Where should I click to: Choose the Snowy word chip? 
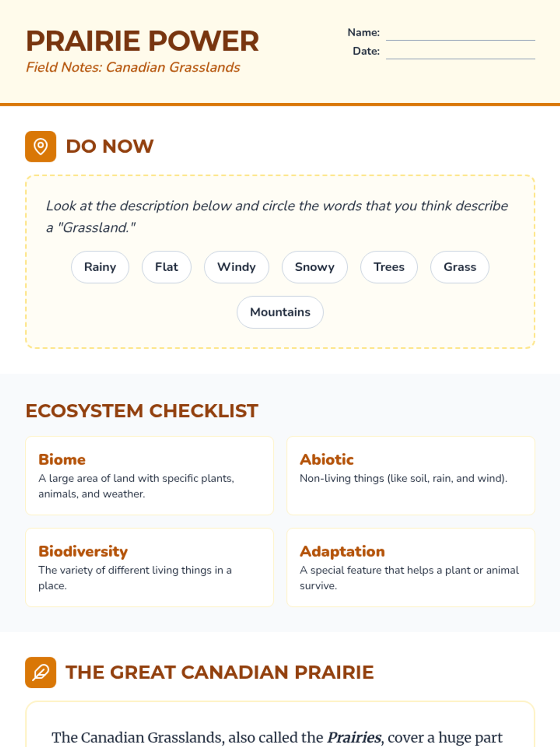coord(315,267)
